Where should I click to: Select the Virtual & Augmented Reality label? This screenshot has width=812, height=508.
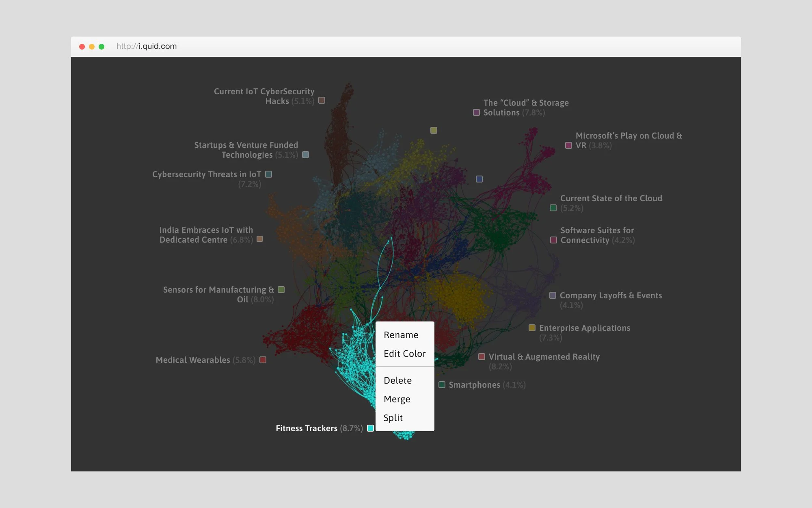tap(544, 357)
